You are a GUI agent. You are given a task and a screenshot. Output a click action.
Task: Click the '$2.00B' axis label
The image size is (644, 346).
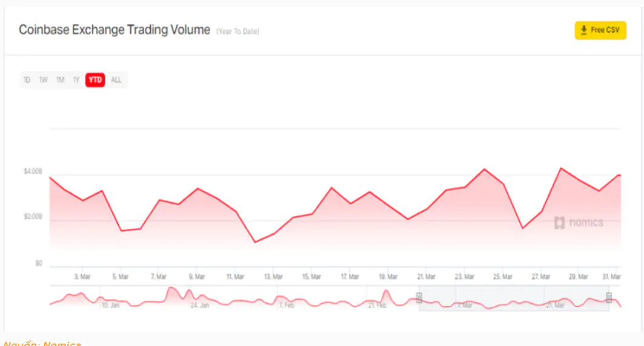pos(33,216)
